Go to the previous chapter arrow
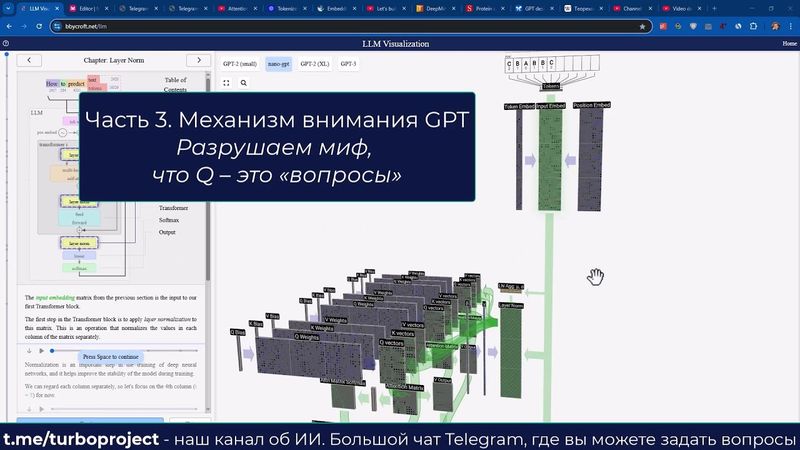Screen dimensions: 800x450 (29, 60)
